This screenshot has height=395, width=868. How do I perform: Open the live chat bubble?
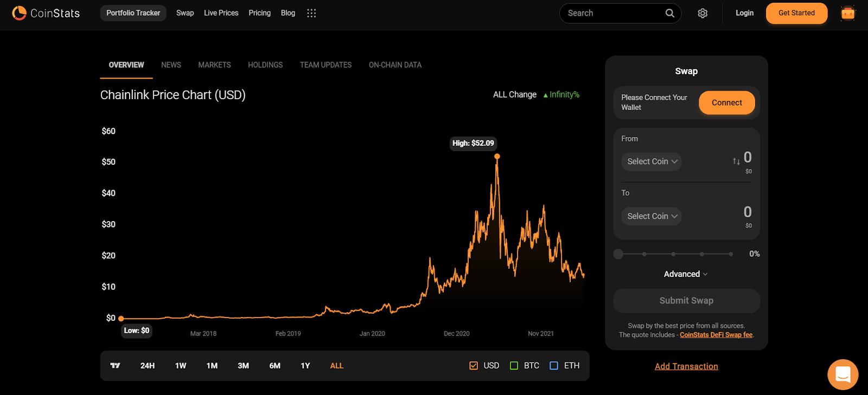(x=843, y=374)
